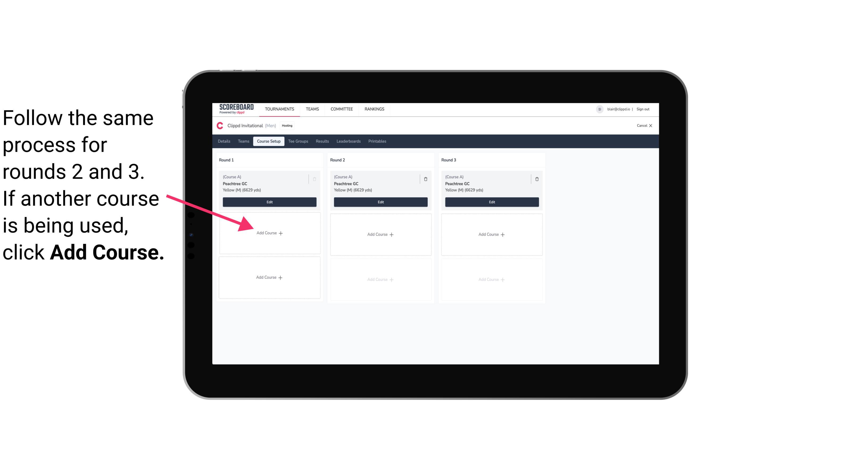Click the delete icon for Round 3 course
868x467 pixels.
(x=537, y=179)
